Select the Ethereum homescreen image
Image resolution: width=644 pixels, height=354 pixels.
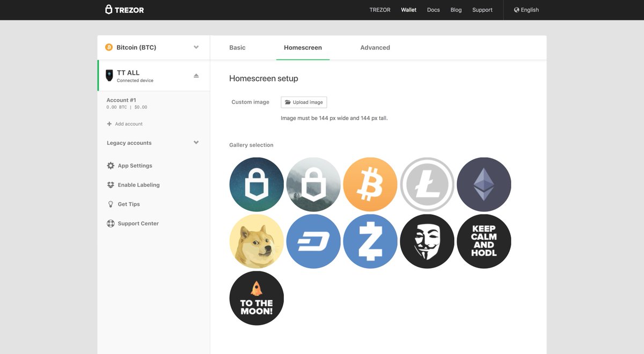(484, 184)
